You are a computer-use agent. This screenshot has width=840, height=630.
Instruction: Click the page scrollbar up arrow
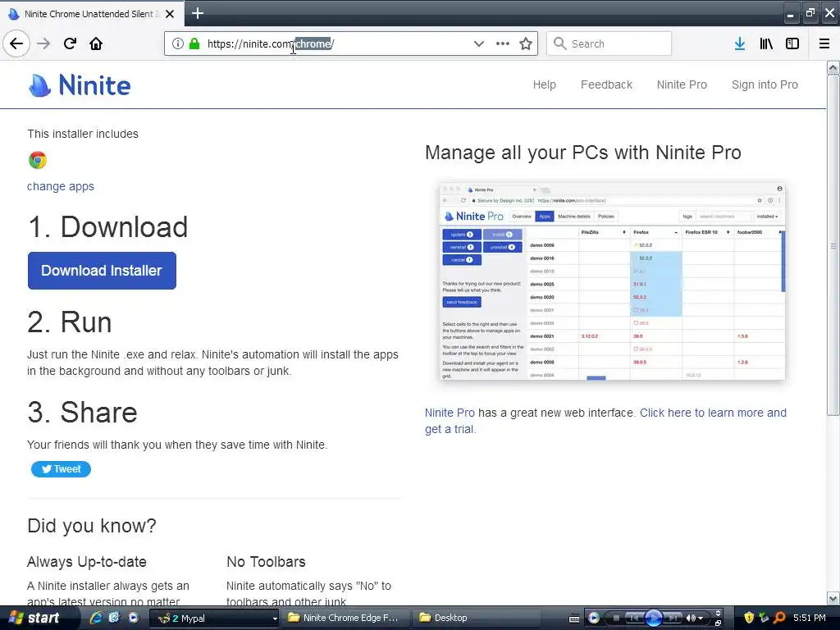click(x=833, y=67)
